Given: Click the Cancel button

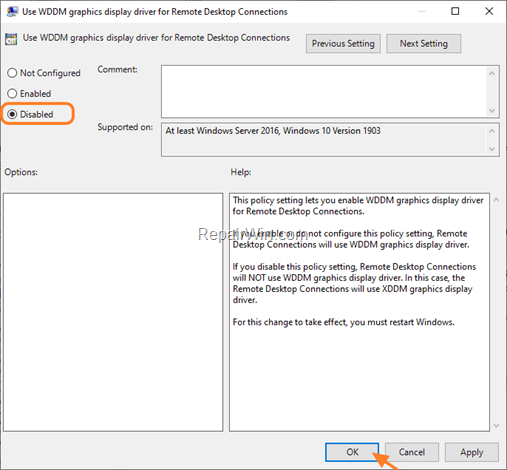Looking at the screenshot, I should (x=412, y=452).
